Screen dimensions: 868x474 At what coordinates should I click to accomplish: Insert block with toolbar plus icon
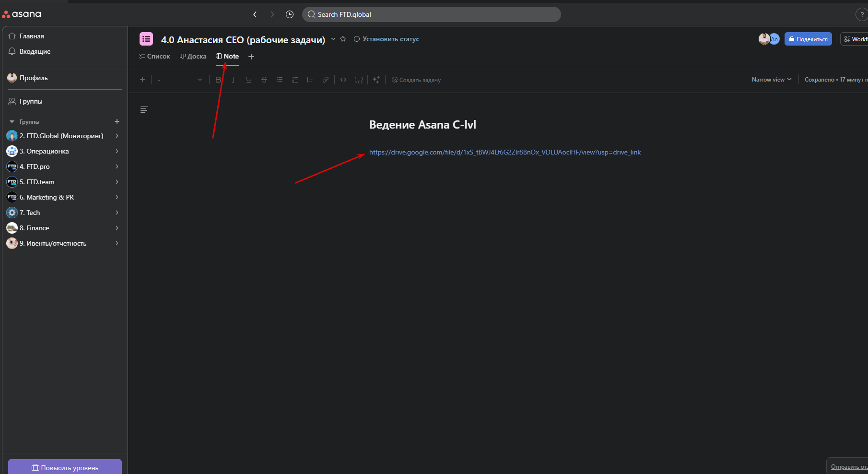coord(142,80)
